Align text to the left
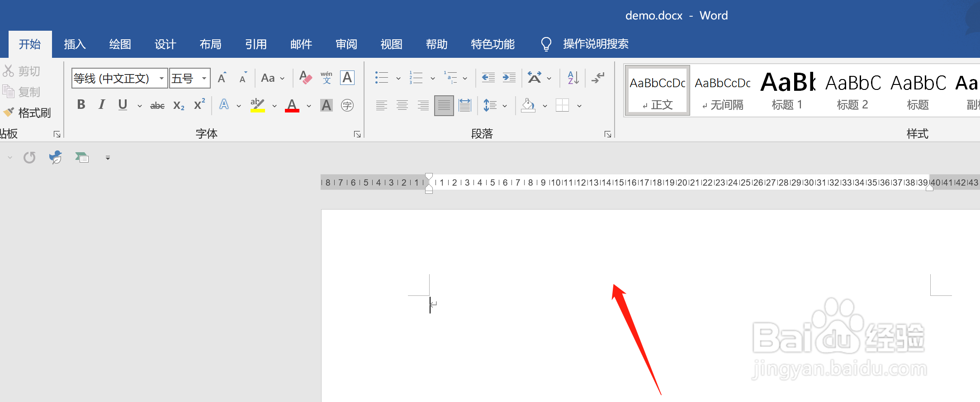This screenshot has width=980, height=402. pyautogui.click(x=382, y=106)
